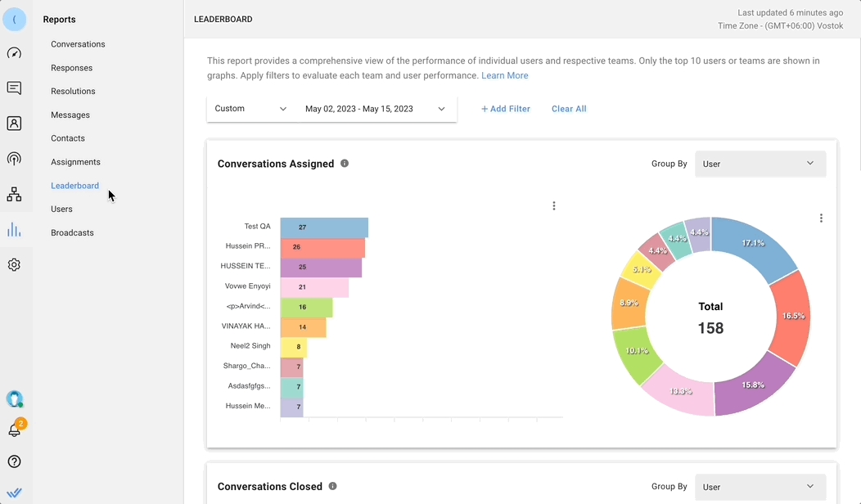The width and height of the screenshot is (861, 504).
Task: Click the Test QA blue bar
Action: click(324, 227)
